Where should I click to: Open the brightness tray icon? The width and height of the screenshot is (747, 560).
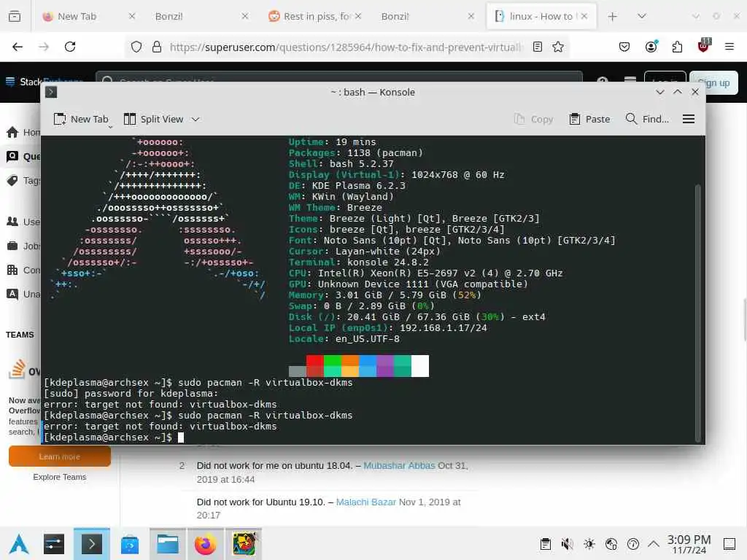(x=589, y=544)
